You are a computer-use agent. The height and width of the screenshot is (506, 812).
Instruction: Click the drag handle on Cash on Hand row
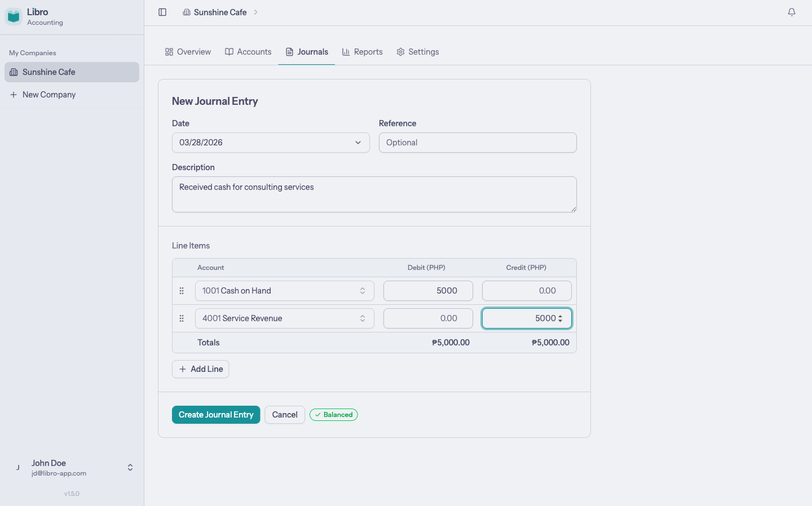tap(182, 290)
